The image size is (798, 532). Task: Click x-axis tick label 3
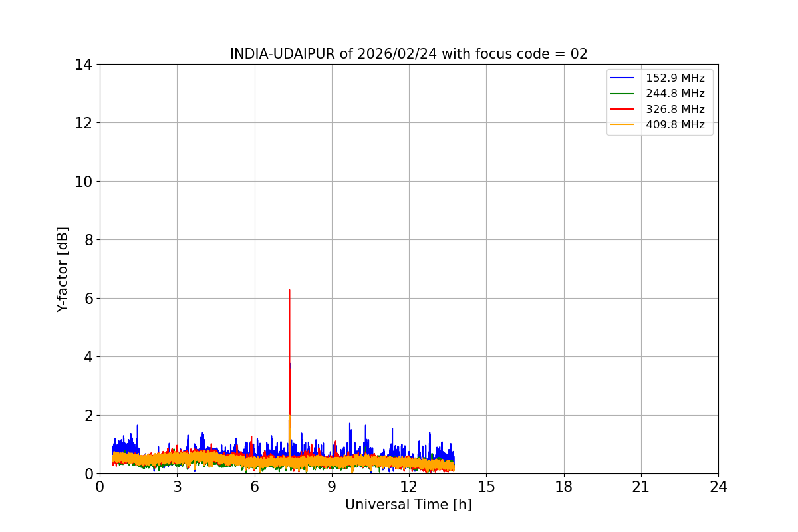(x=177, y=486)
